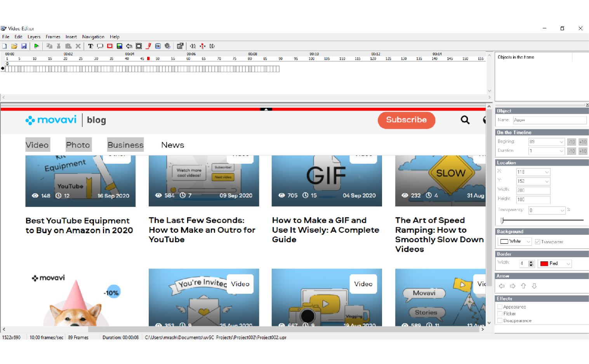Open the Navigation menu
Image resolution: width=589 pixels, height=364 pixels.
[x=93, y=37]
